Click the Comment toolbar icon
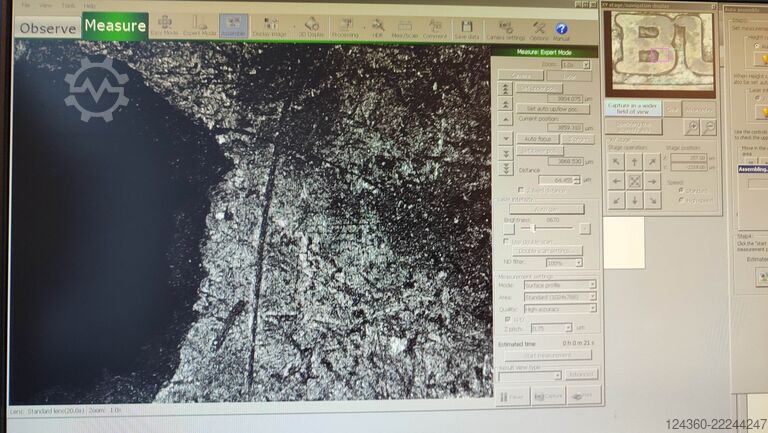Image resolution: width=768 pixels, height=433 pixels. click(x=435, y=28)
